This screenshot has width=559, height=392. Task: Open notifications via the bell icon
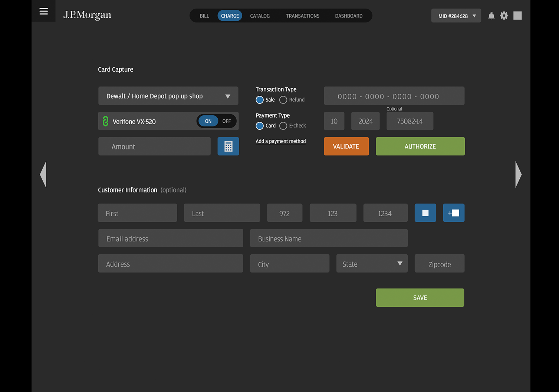(x=491, y=16)
